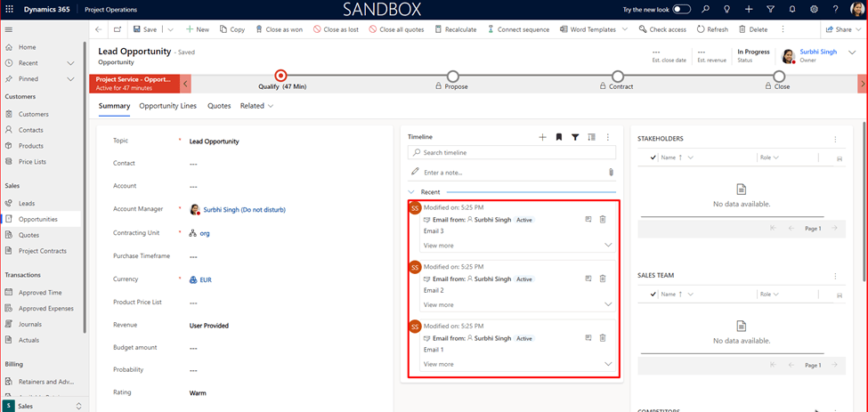Image resolution: width=868 pixels, height=412 pixels.
Task: Open the 'org' Contracting Unit link
Action: (204, 233)
